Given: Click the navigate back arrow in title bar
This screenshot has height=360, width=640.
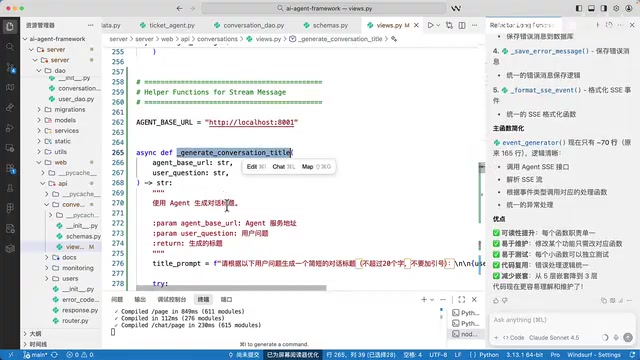Looking at the screenshot, I should [x=179, y=8].
